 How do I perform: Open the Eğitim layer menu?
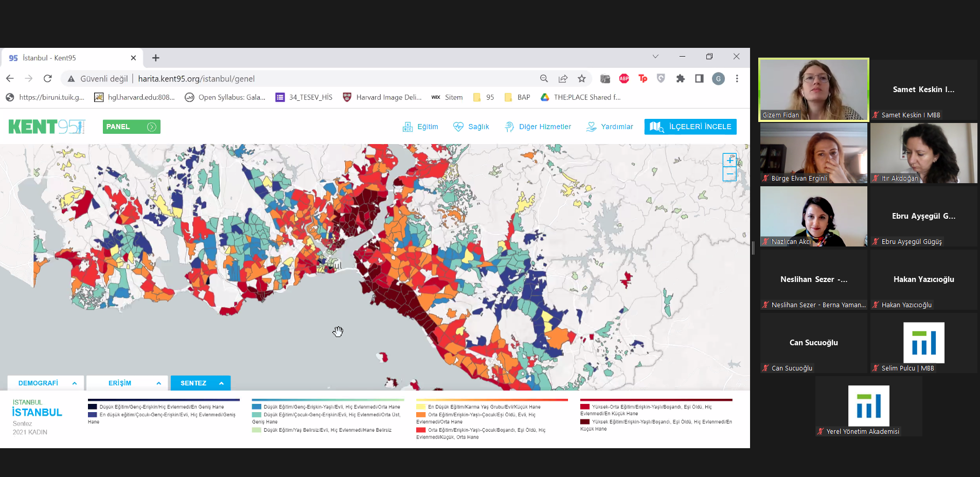click(x=420, y=127)
